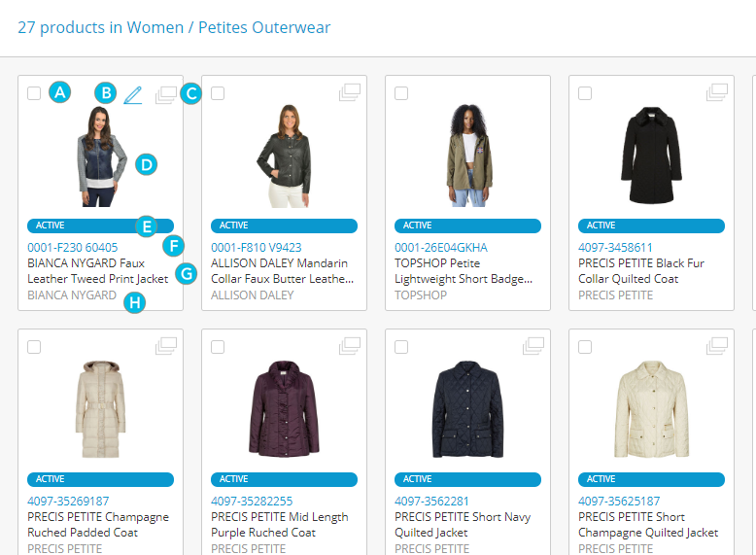
Task: Select checkbox for BIANCA NYGARD jacket
Action: click(34, 93)
